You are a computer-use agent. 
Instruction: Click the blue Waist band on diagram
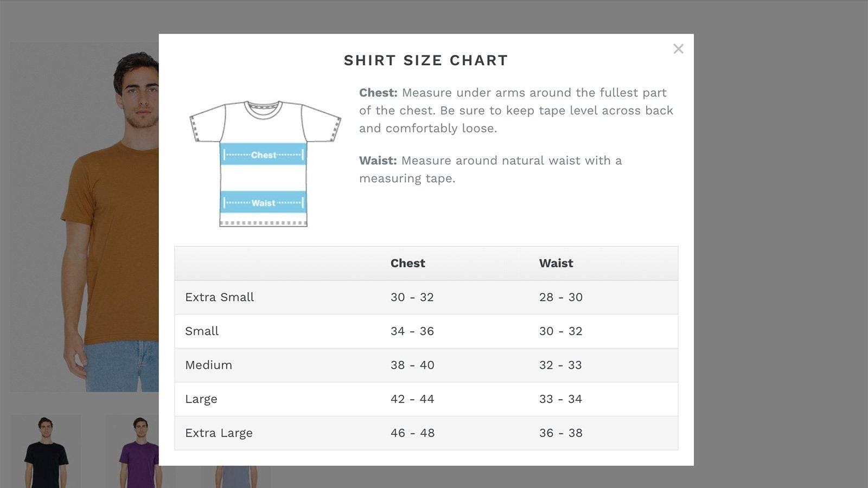(x=264, y=203)
